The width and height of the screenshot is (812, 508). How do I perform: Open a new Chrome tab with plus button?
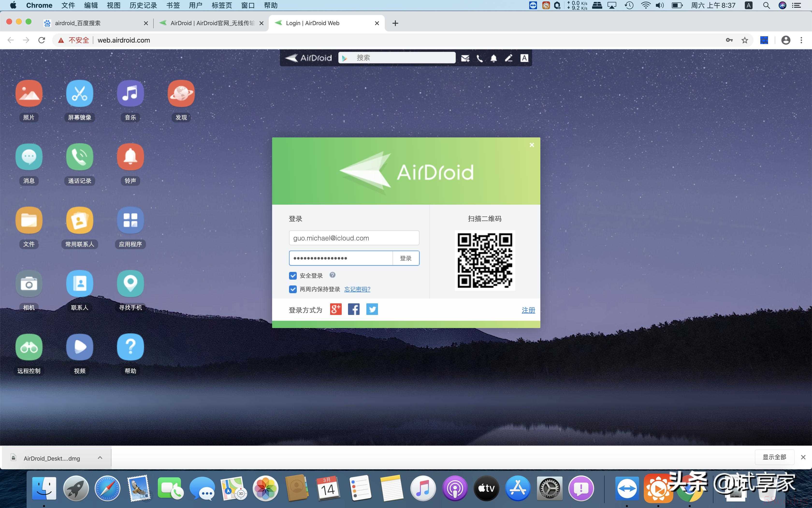(395, 23)
